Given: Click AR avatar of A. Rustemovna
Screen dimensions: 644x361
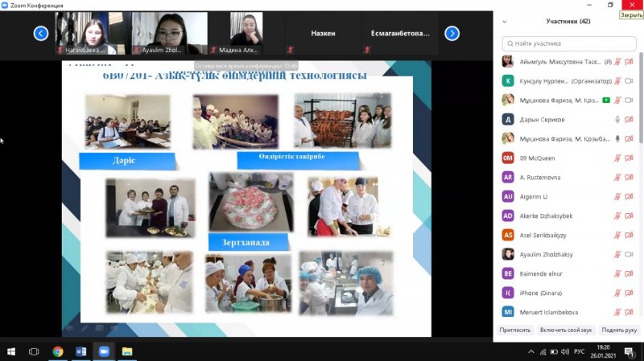Looking at the screenshot, I should tap(508, 177).
